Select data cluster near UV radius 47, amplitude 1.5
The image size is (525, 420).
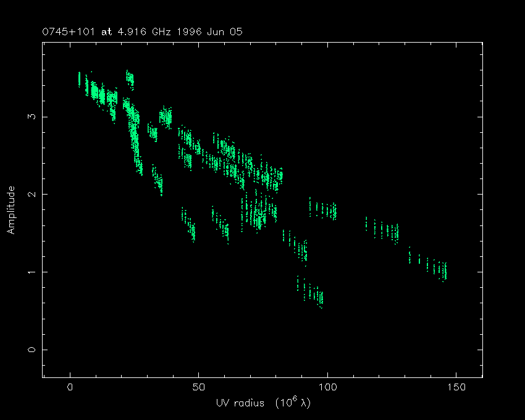(x=191, y=229)
